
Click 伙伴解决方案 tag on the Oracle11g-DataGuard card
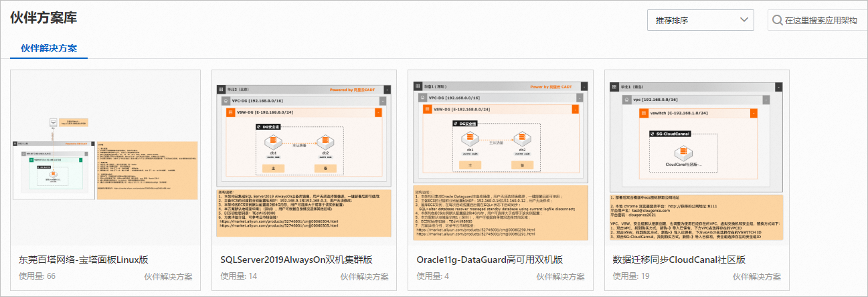(x=560, y=276)
